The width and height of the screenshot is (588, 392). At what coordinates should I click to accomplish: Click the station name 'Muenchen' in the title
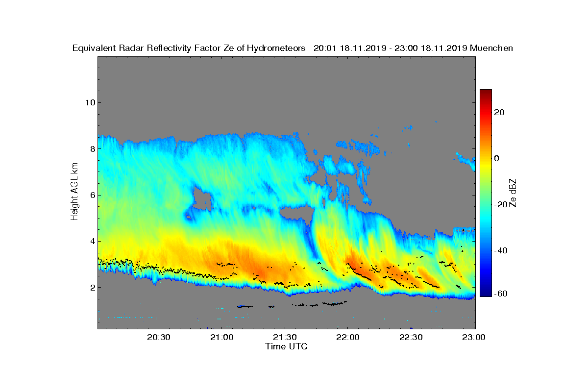[491, 48]
